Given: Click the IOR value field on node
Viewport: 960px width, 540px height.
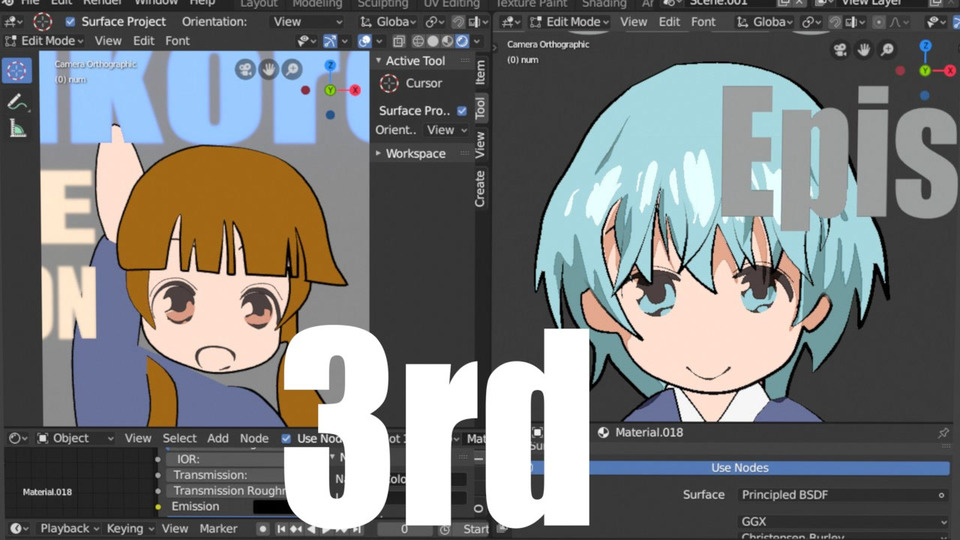Looking at the screenshot, I should pos(227,459).
